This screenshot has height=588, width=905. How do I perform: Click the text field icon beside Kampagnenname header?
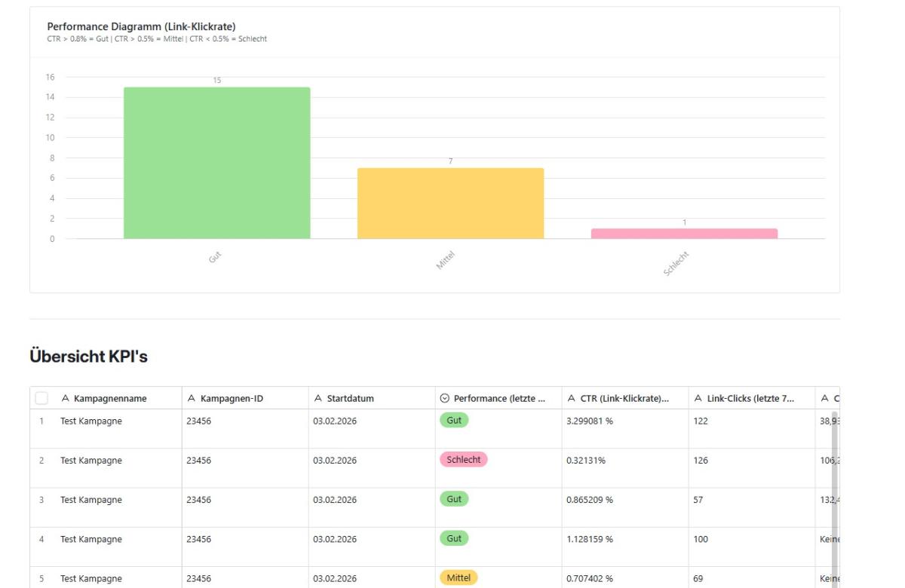[66, 397]
